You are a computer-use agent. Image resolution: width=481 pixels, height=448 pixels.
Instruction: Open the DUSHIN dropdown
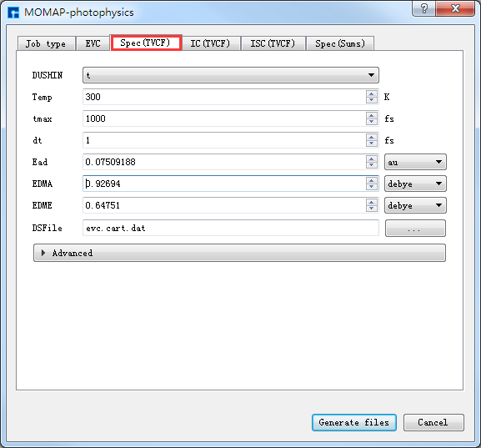pos(231,75)
